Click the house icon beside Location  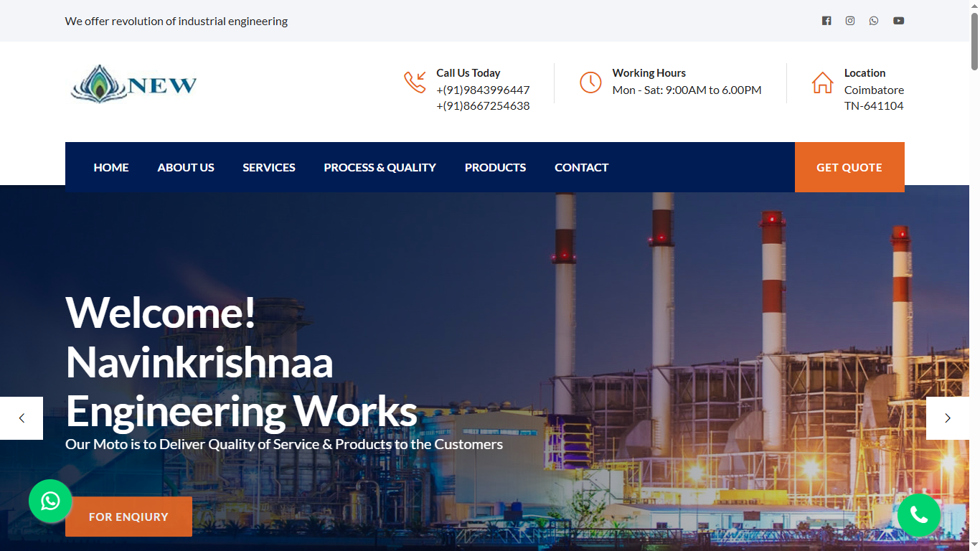(822, 82)
